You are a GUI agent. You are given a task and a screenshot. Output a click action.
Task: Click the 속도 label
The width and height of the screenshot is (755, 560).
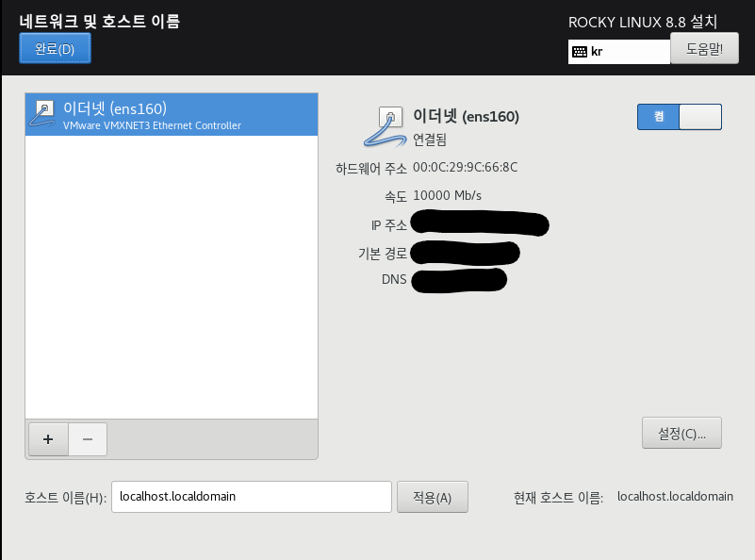pos(396,196)
